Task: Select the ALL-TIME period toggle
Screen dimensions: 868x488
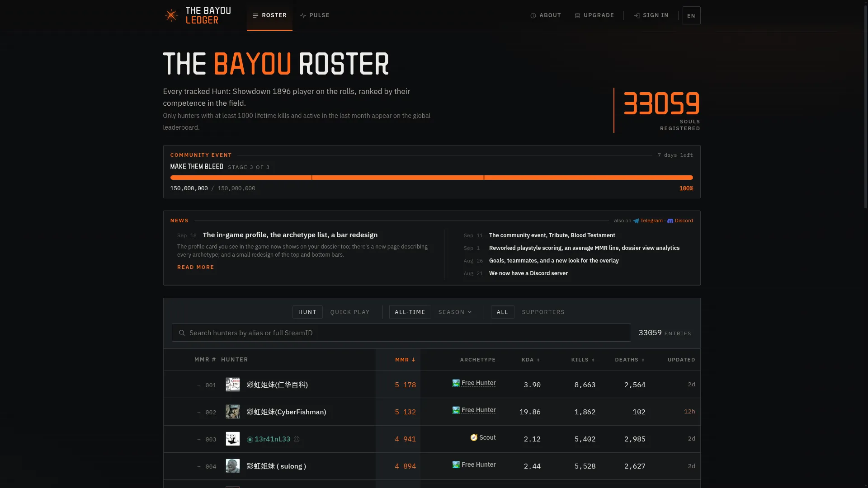Action: tap(410, 312)
